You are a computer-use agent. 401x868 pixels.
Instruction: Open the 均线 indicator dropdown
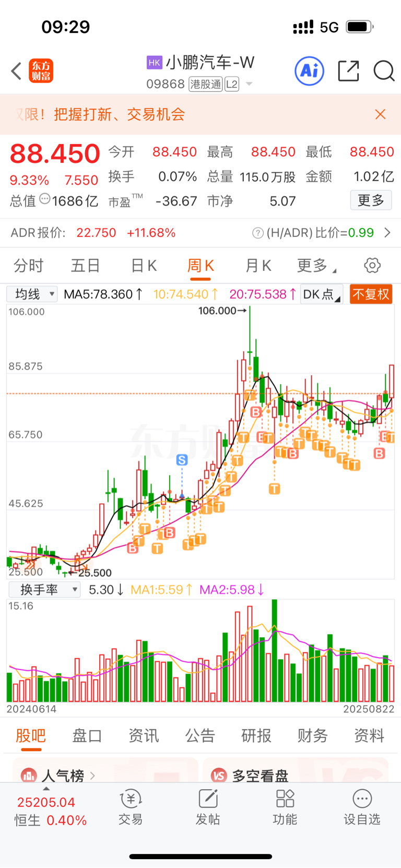click(32, 294)
